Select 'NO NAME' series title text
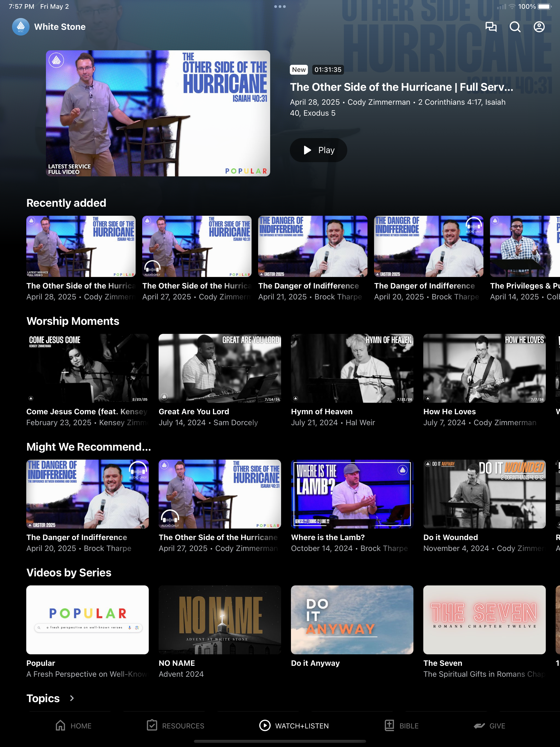The width and height of the screenshot is (560, 747). [177, 663]
